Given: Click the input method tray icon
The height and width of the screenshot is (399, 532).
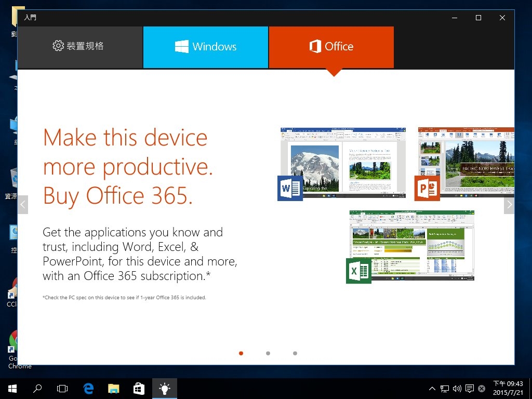Looking at the screenshot, I should (482, 389).
